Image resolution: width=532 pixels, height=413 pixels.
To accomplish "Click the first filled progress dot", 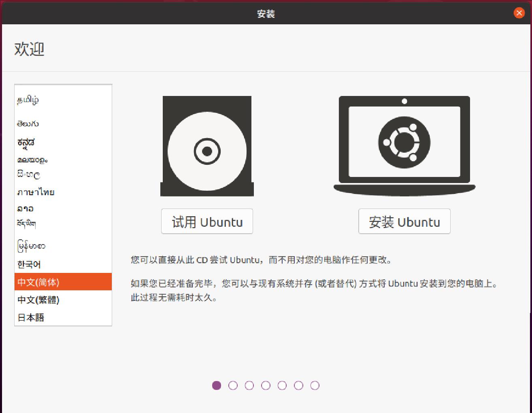I will 217,385.
